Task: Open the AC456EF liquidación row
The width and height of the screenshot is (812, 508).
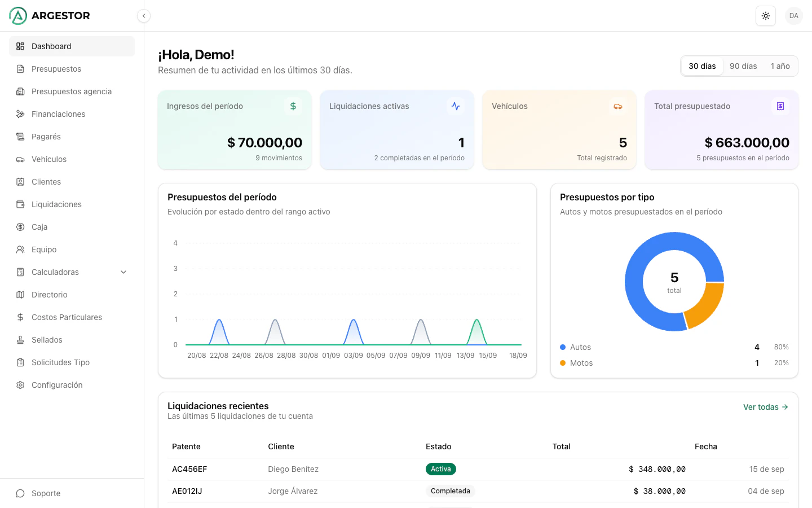Action: pos(478,469)
